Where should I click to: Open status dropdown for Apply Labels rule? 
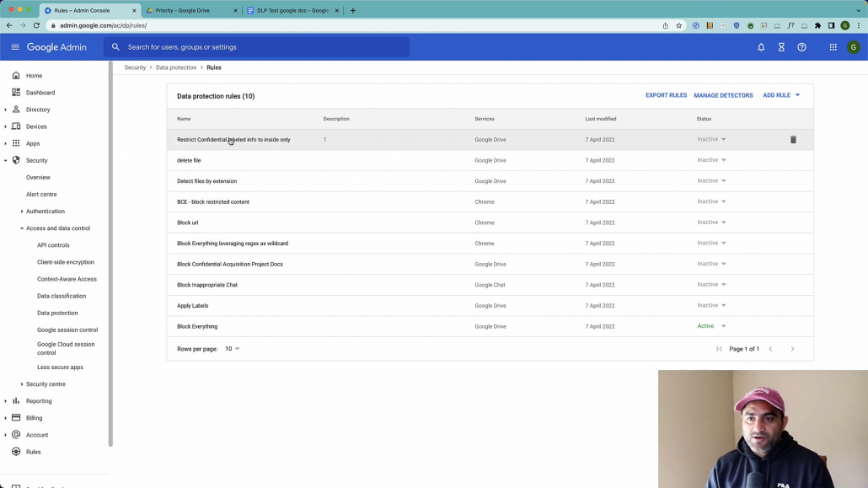coord(711,305)
